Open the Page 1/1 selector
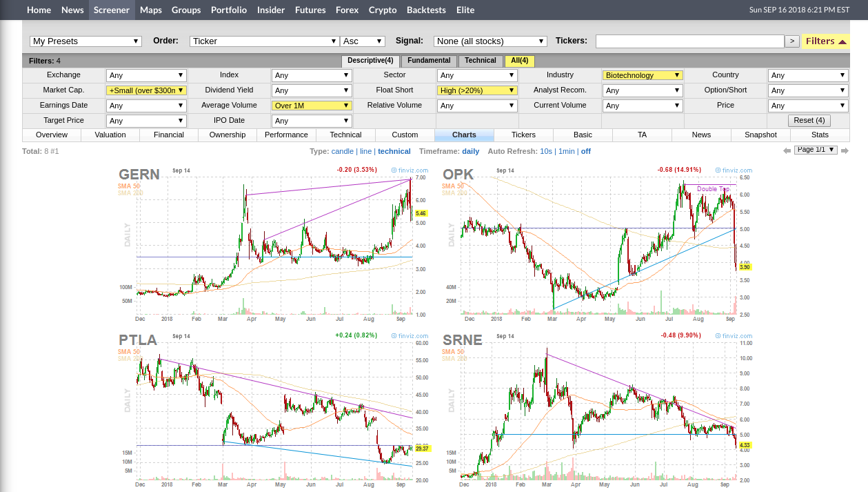The image size is (868, 492). 816,150
